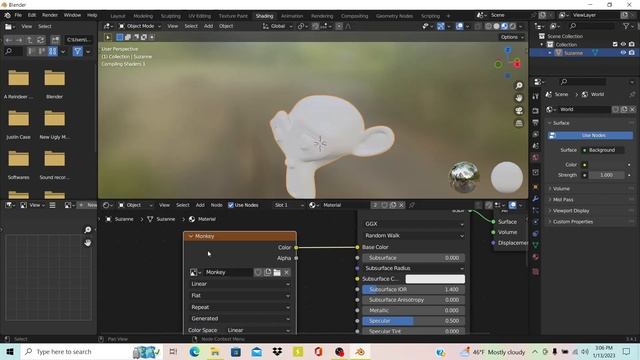Click the file browser parent directory arrow

pyautogui.click(x=30, y=40)
